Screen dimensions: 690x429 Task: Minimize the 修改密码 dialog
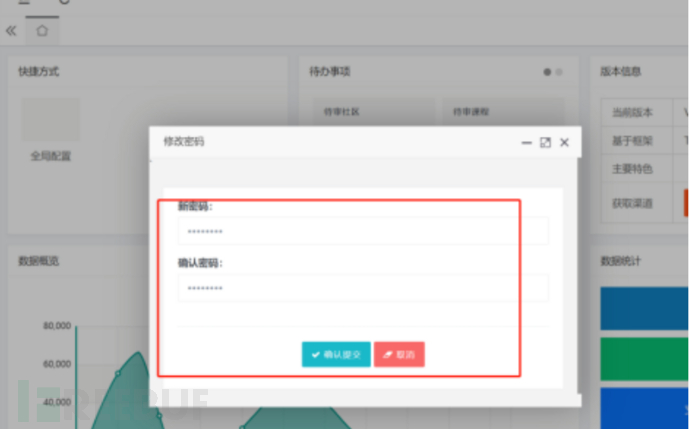(x=526, y=143)
